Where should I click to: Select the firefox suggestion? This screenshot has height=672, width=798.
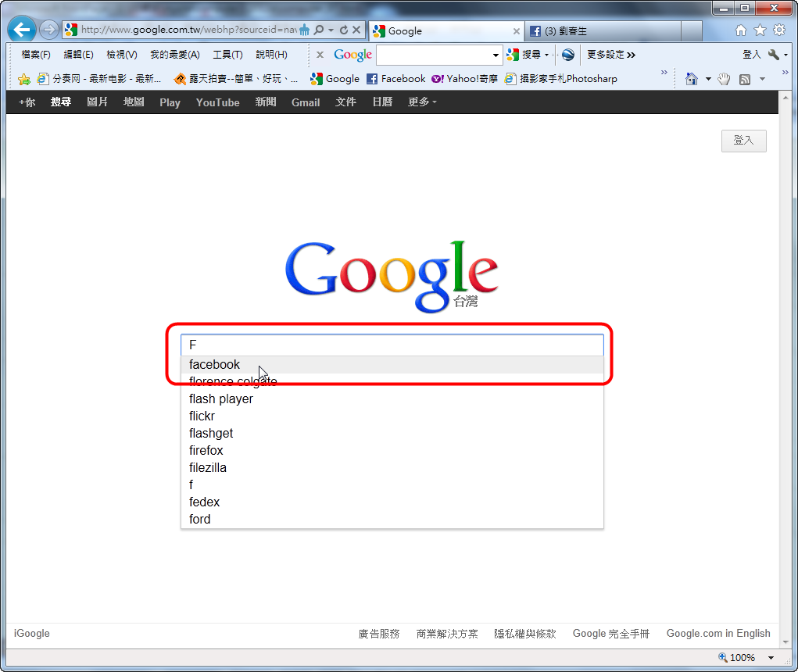tap(392, 451)
